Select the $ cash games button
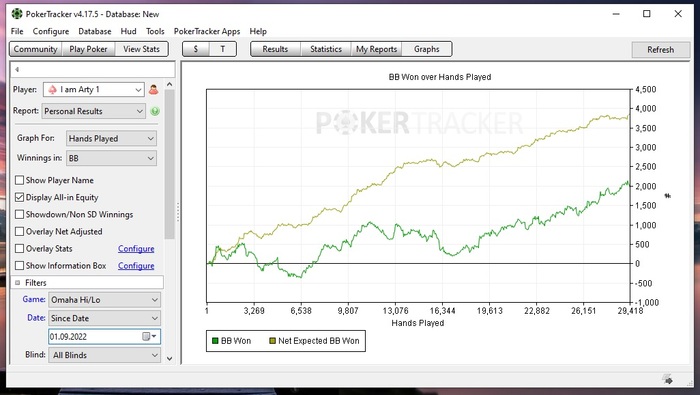700x395 pixels. click(x=196, y=49)
